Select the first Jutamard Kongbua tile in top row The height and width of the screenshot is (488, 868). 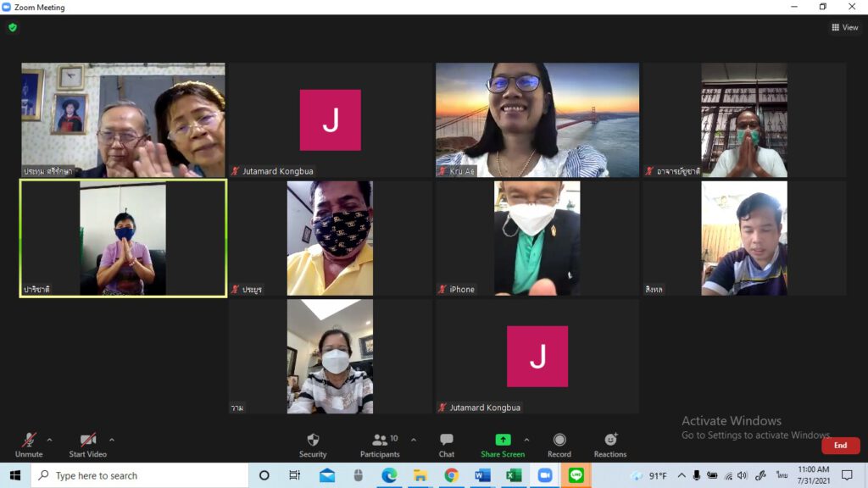click(x=330, y=120)
